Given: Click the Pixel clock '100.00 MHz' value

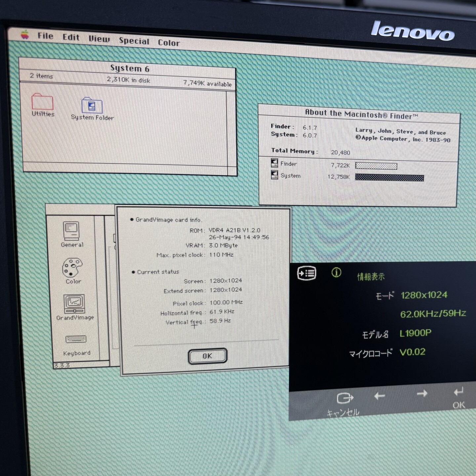Looking at the screenshot, I should (x=226, y=302).
